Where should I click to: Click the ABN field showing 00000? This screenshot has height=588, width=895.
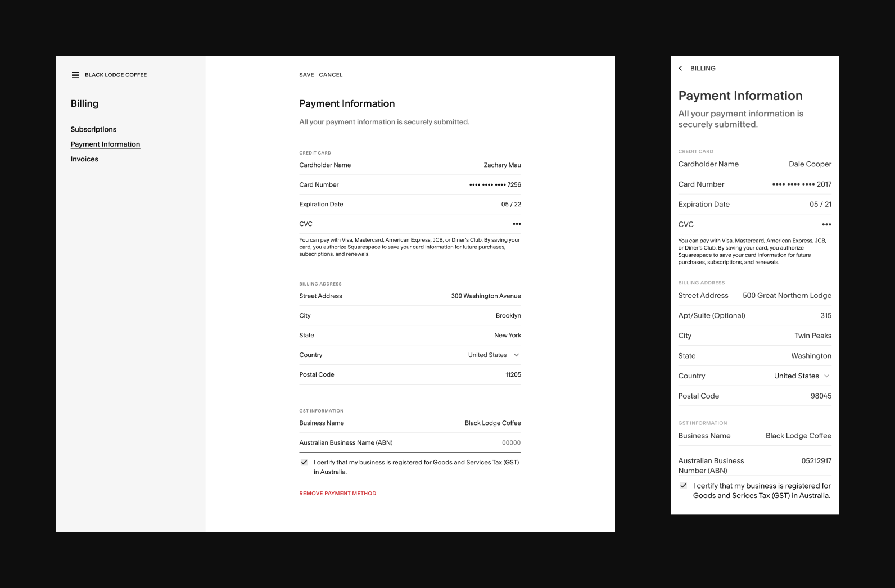[x=410, y=442]
